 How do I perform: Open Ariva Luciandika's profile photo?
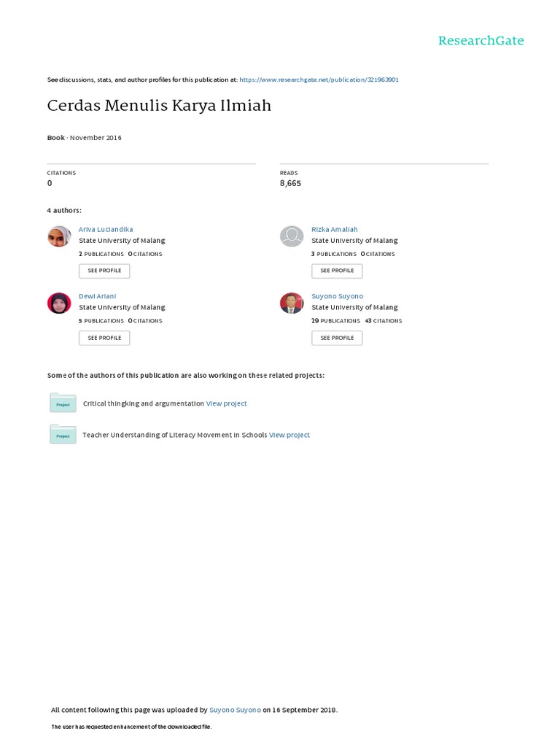click(x=59, y=236)
